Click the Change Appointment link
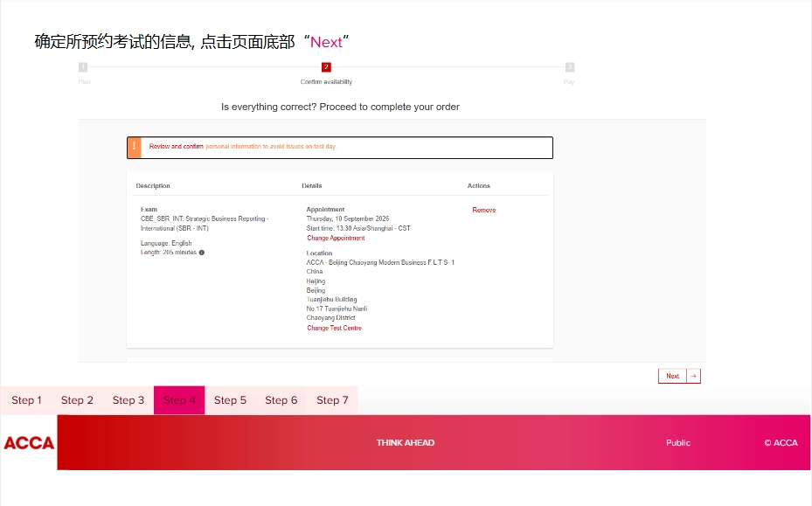The height and width of the screenshot is (506, 812). tap(336, 239)
